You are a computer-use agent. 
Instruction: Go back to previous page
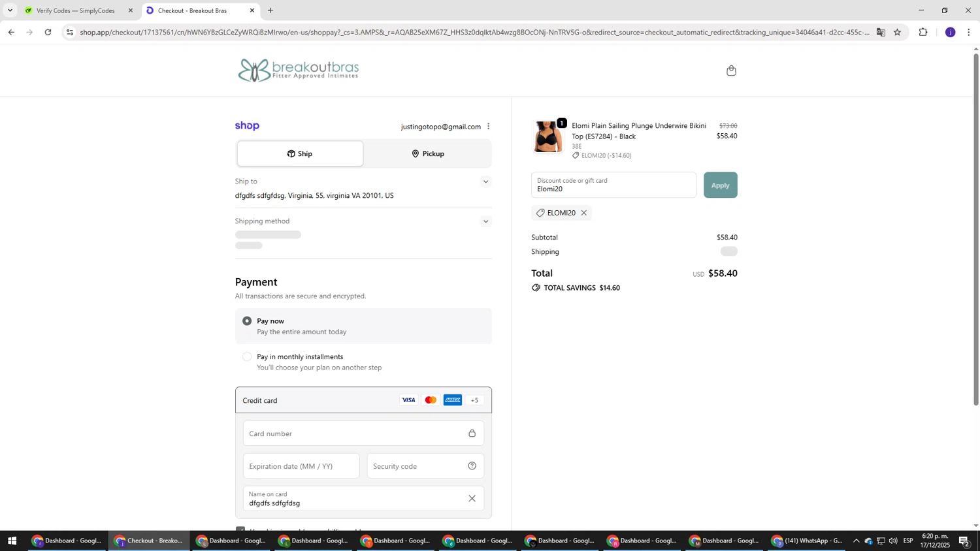[x=11, y=32]
